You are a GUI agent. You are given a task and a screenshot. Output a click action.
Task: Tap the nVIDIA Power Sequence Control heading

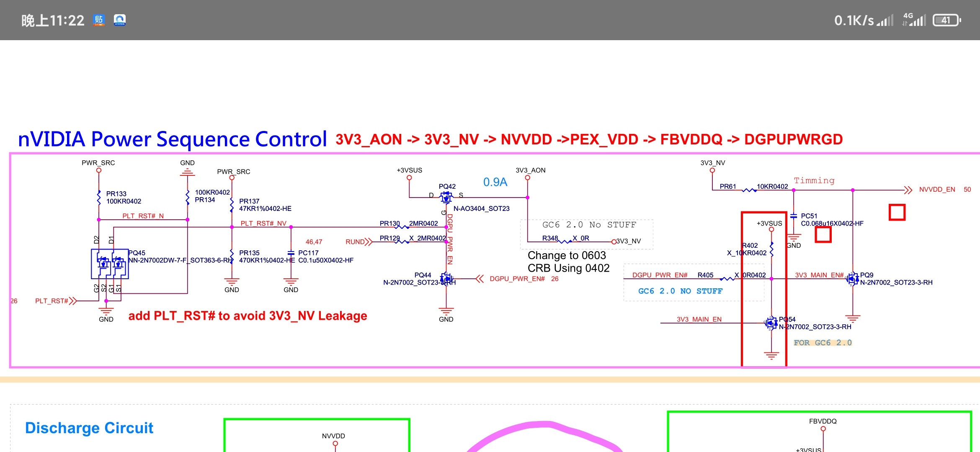(172, 139)
